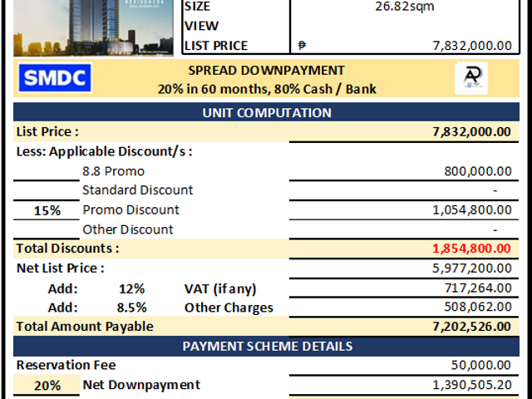Click the 8.5% Other Charges rate cell
This screenshot has width=532, height=399.
pos(131,308)
